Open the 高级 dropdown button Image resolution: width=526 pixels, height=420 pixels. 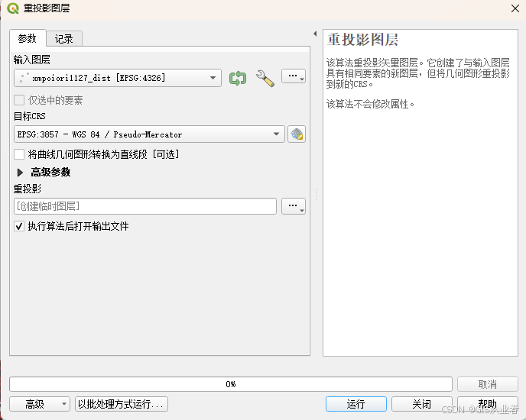point(40,404)
